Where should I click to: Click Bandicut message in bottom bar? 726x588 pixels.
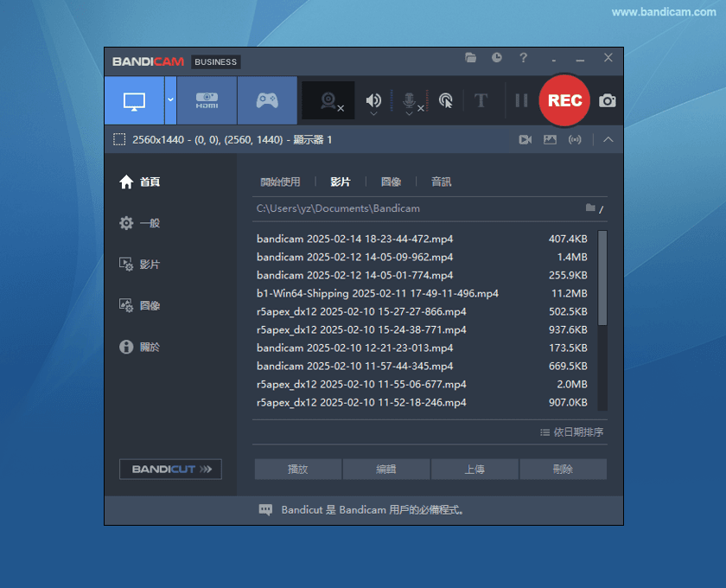pyautogui.click(x=373, y=509)
